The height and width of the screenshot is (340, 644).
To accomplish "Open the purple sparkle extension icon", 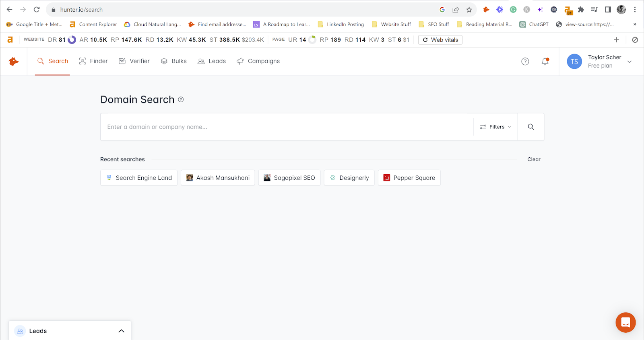I will (540, 10).
